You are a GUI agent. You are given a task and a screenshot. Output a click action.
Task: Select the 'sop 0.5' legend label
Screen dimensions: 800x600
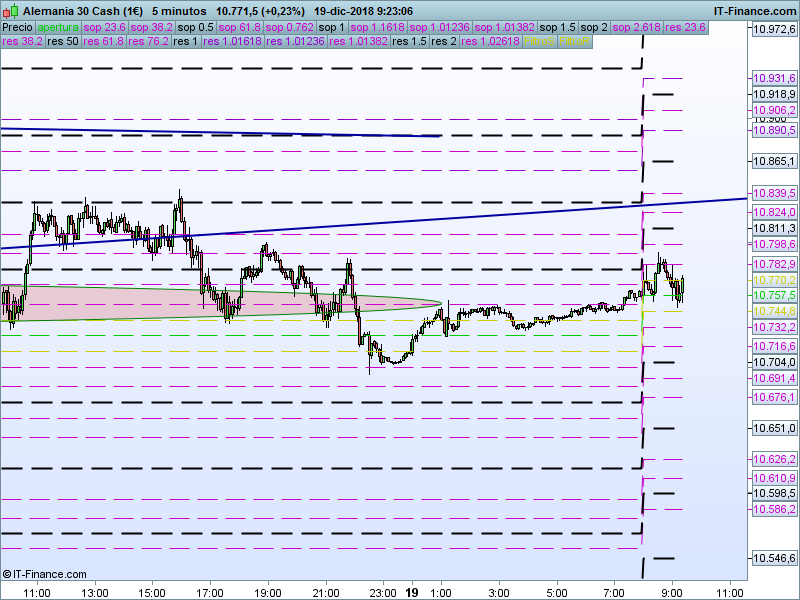click(x=195, y=28)
